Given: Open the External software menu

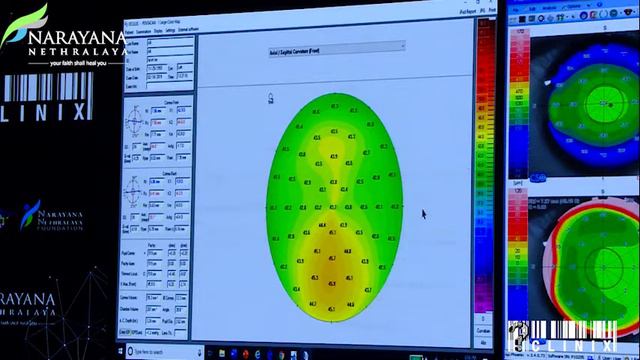Looking at the screenshot, I should pos(188,29).
